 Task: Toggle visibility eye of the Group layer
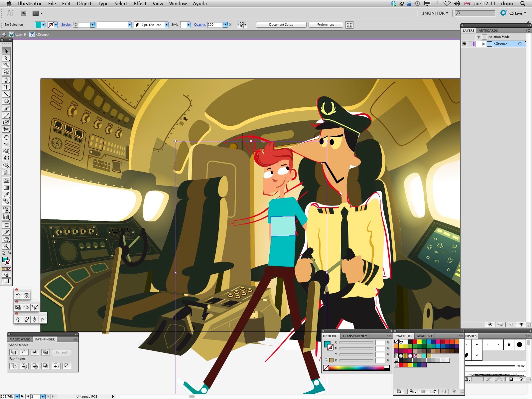[464, 44]
